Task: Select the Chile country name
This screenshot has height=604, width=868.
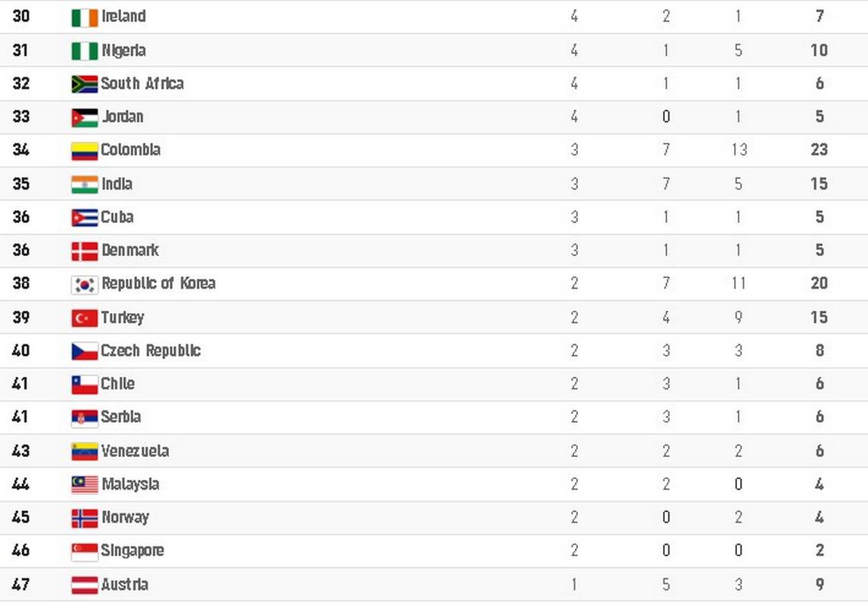Action: [117, 384]
